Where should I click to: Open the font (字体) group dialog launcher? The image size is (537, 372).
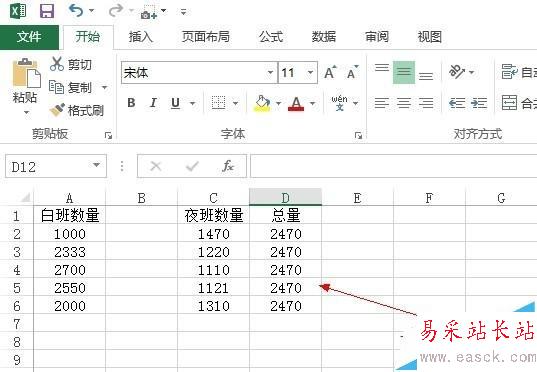(358, 136)
